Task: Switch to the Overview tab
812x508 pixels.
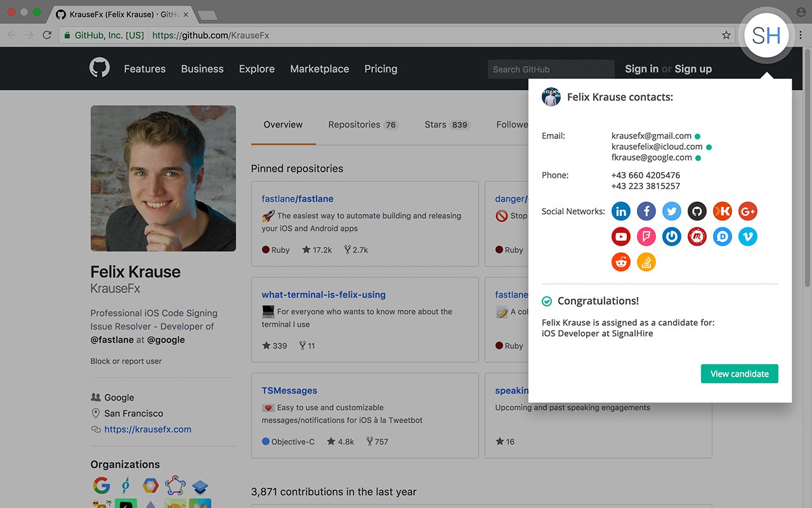Action: 283,124
